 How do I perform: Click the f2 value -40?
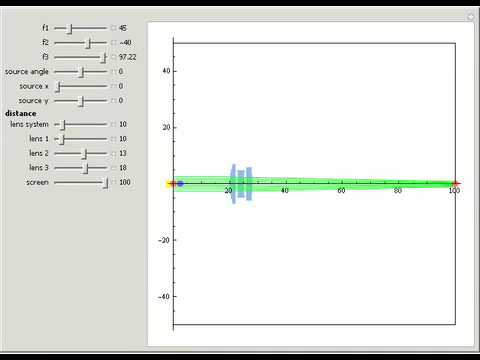125,43
